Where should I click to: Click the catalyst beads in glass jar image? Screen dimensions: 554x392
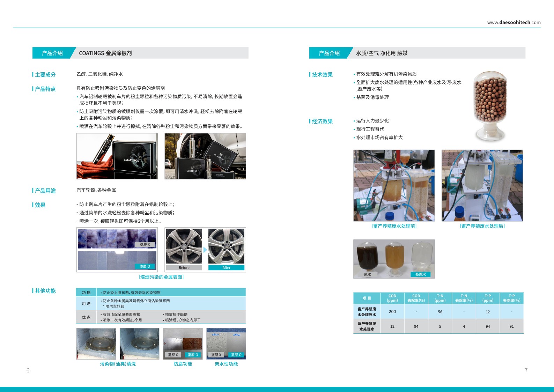[x=490, y=106]
